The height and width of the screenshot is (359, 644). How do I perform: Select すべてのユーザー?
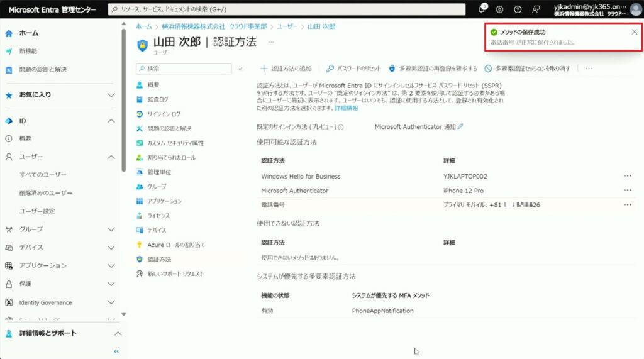coord(43,175)
